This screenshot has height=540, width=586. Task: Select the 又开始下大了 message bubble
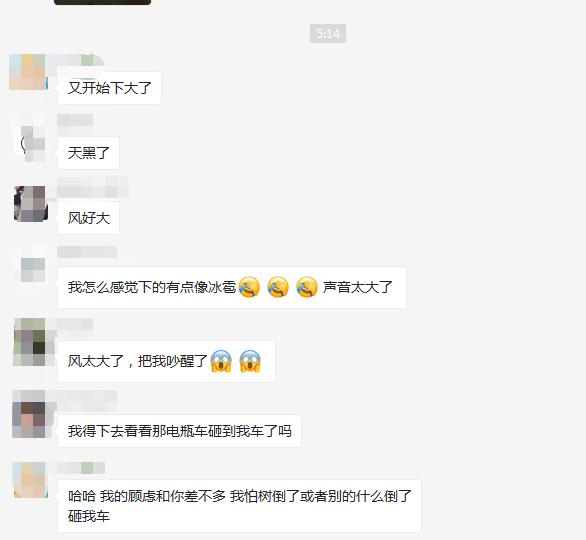click(x=109, y=88)
